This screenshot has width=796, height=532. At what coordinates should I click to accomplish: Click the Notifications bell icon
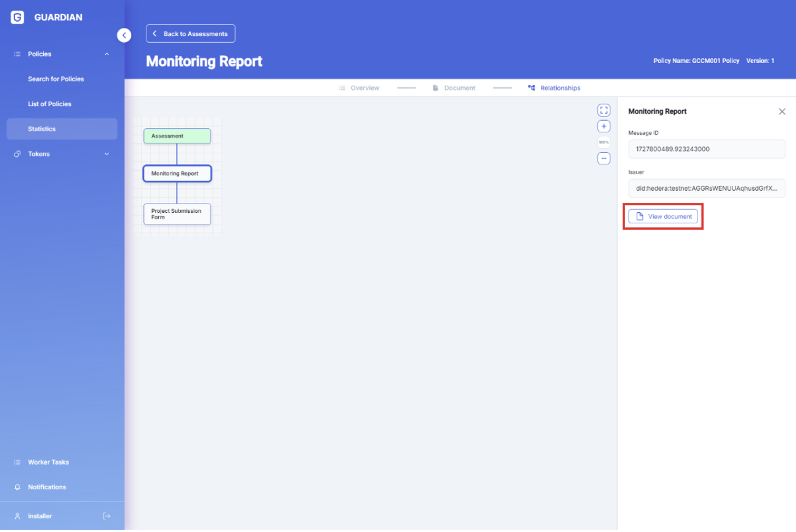click(17, 487)
